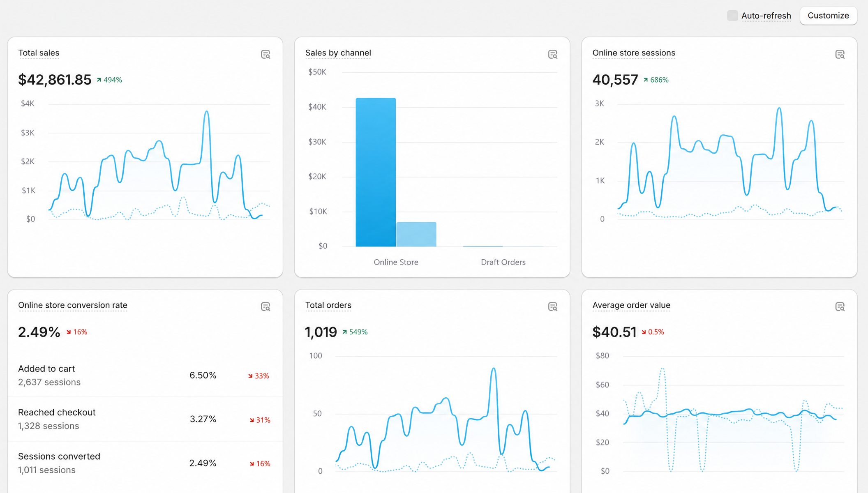Viewport: 868px width, 493px height.
Task: Click the 31% decrease indicator
Action: [x=260, y=420]
